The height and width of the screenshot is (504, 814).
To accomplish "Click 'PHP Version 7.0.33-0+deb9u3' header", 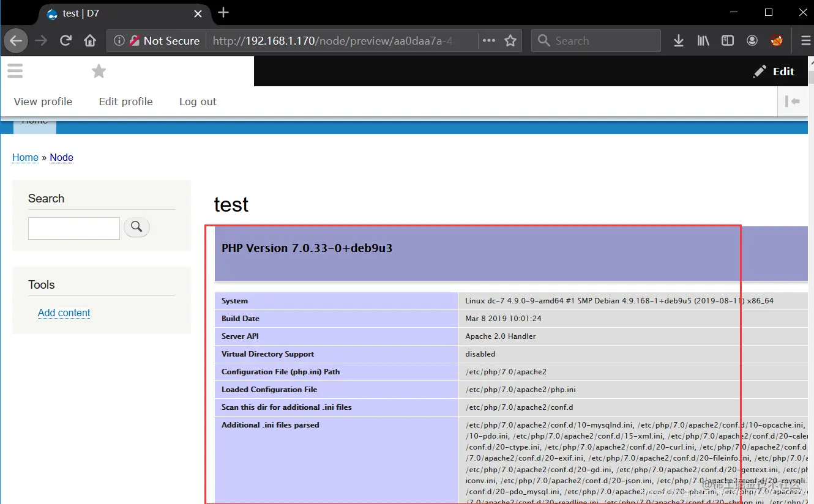I will click(307, 248).
